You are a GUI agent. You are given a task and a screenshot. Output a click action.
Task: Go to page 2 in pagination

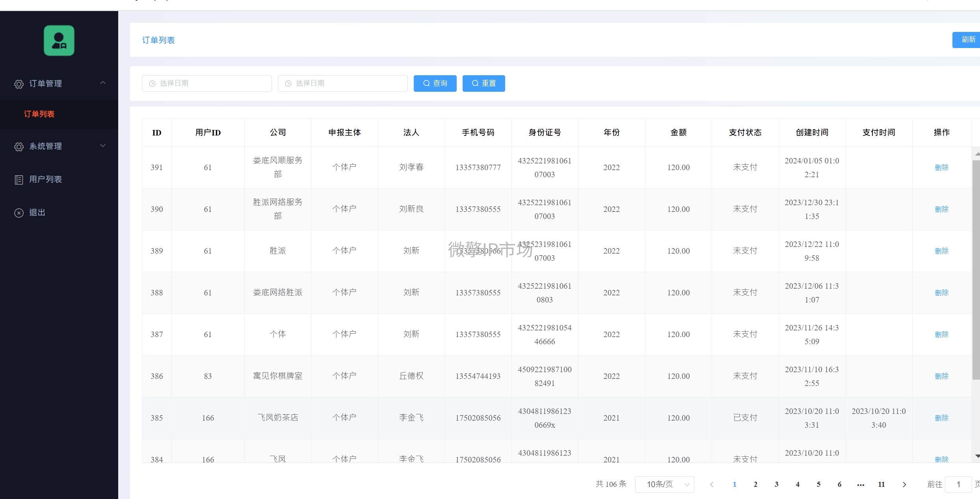coord(755,484)
